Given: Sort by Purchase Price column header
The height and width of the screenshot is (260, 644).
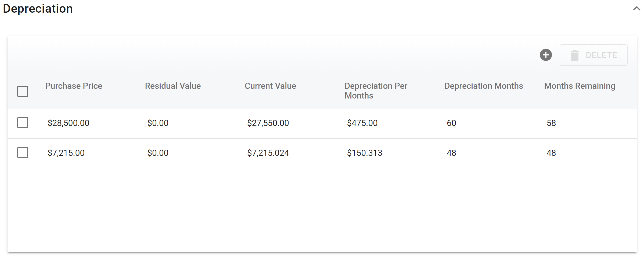Looking at the screenshot, I should (74, 86).
